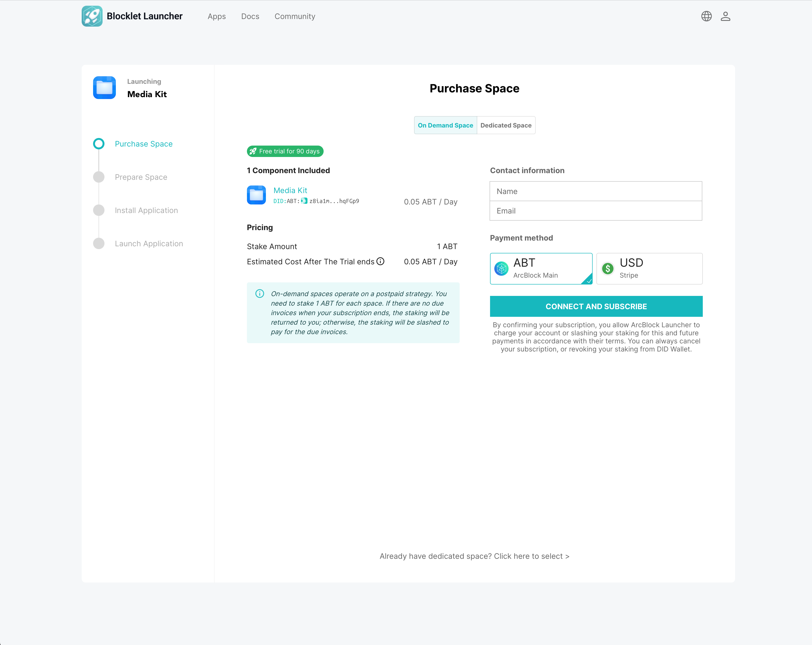Open the Apps menu
This screenshot has height=645, width=812.
(217, 17)
